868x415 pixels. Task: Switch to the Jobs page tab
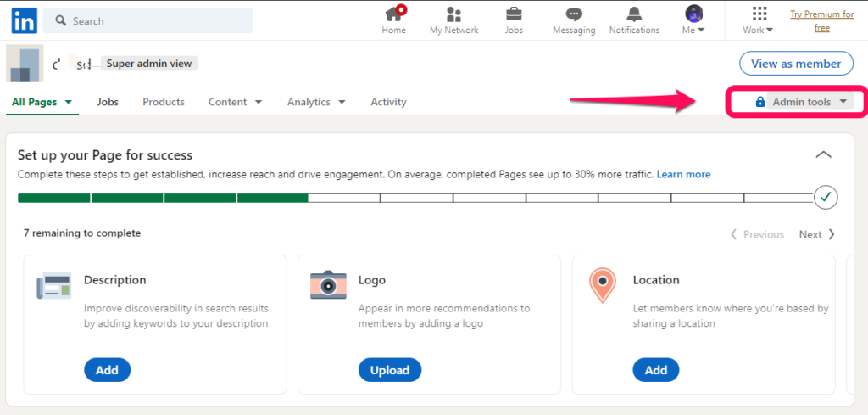108,102
